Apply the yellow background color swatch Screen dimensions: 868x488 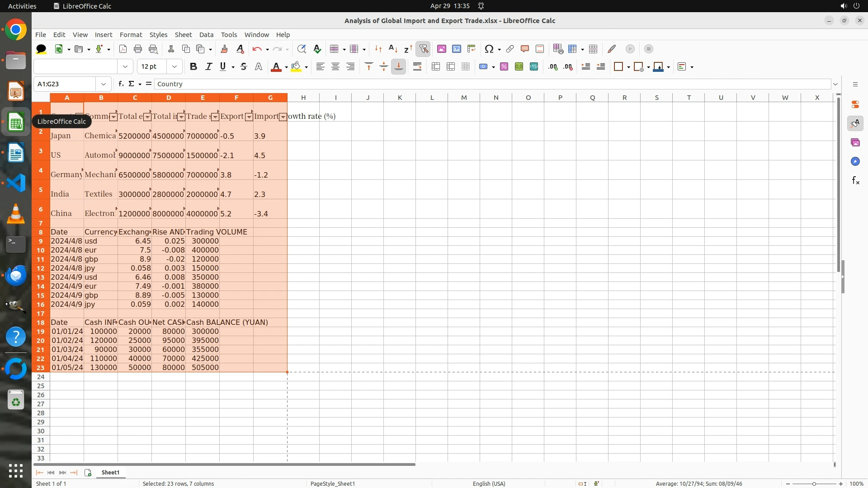[296, 67]
